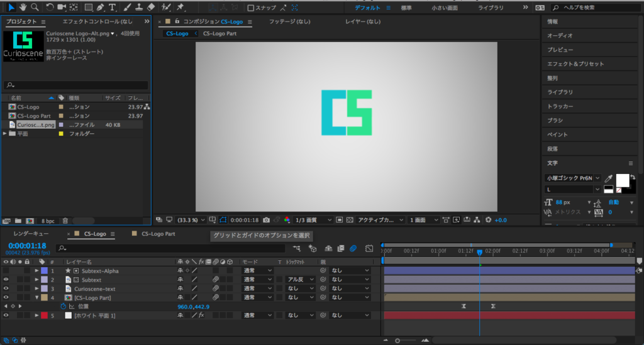Viewport: 644px width, 345px height.
Task: Collapse the CS-Logo Part layer properties
Action: 36,297
